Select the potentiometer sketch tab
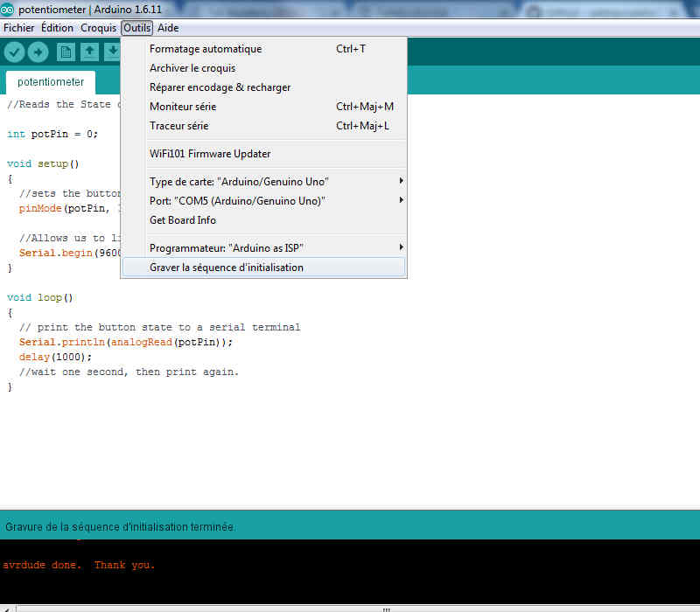 [x=51, y=82]
